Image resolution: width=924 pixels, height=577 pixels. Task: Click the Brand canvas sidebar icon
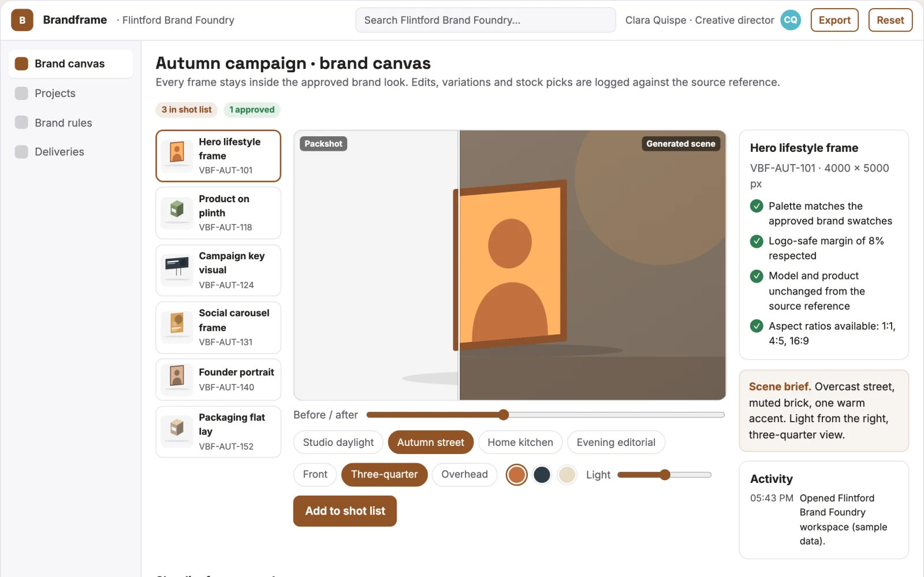point(21,64)
